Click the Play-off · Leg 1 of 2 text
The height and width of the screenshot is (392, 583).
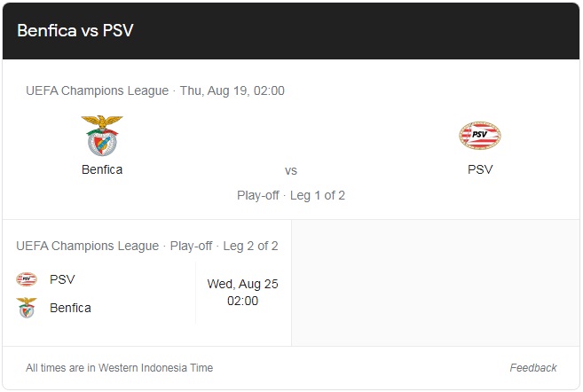(291, 195)
